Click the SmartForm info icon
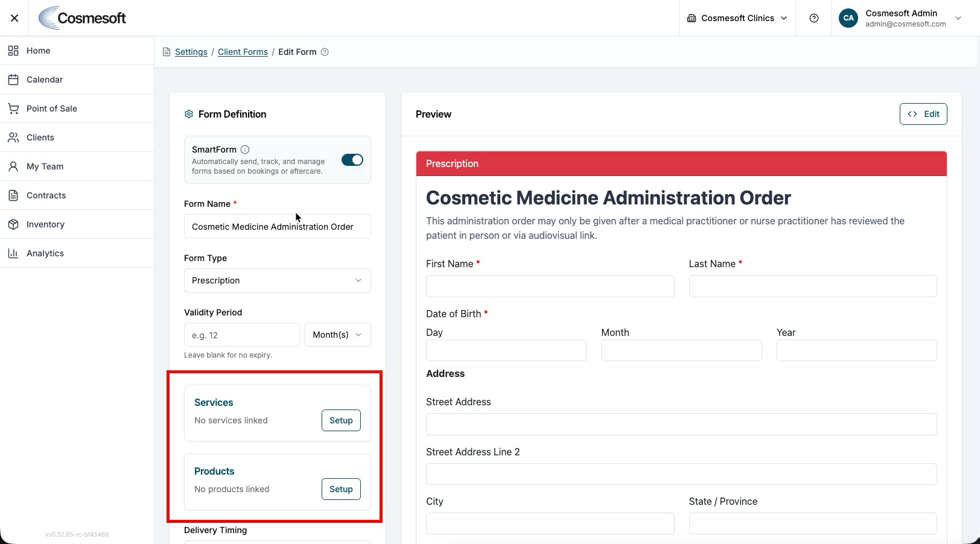 click(x=245, y=150)
